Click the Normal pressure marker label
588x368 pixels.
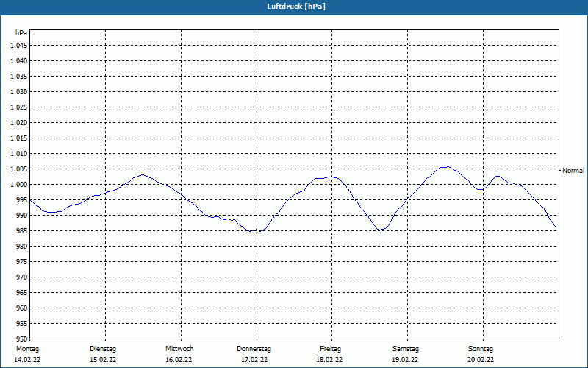(x=573, y=171)
